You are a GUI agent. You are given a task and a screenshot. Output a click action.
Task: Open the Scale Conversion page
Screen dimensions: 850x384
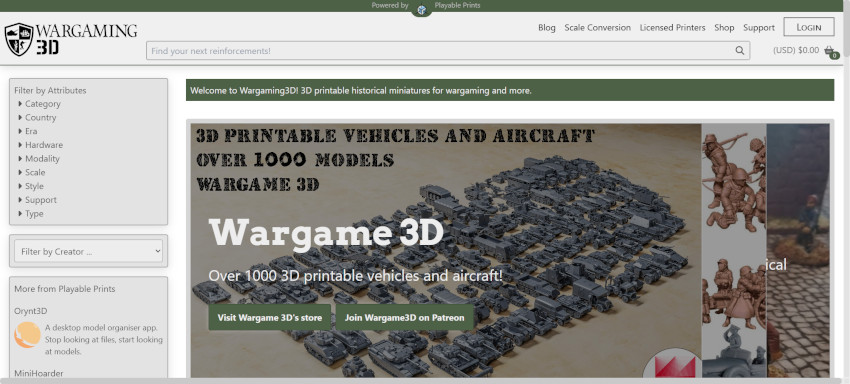(597, 28)
